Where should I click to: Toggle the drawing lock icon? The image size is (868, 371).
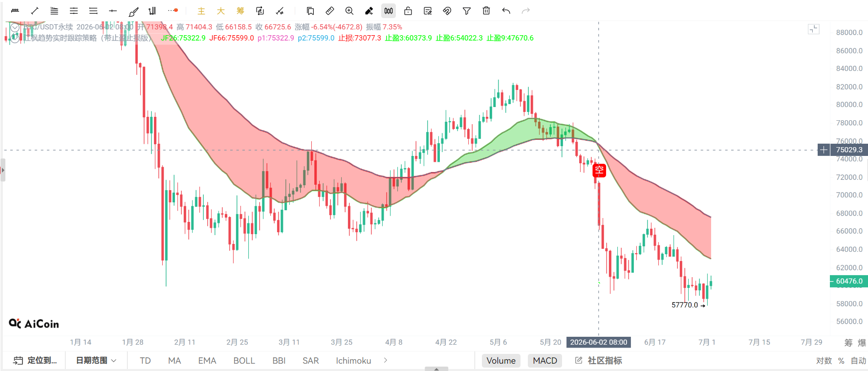click(x=408, y=11)
